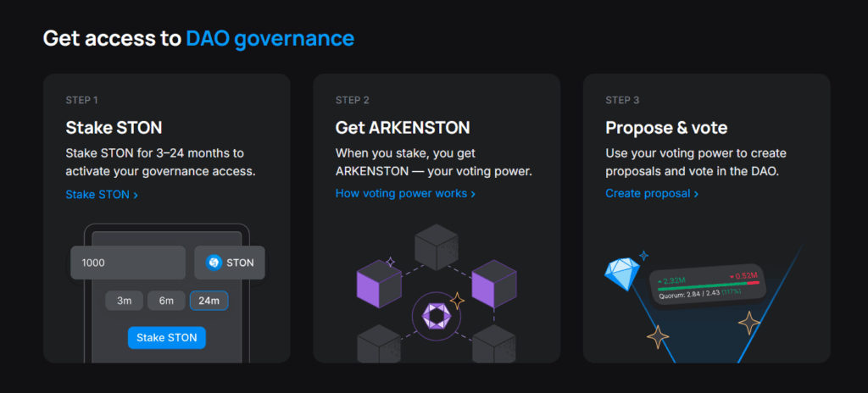Screen dimensions: 868x393
Task: Open the Create proposal link
Action: [651, 194]
